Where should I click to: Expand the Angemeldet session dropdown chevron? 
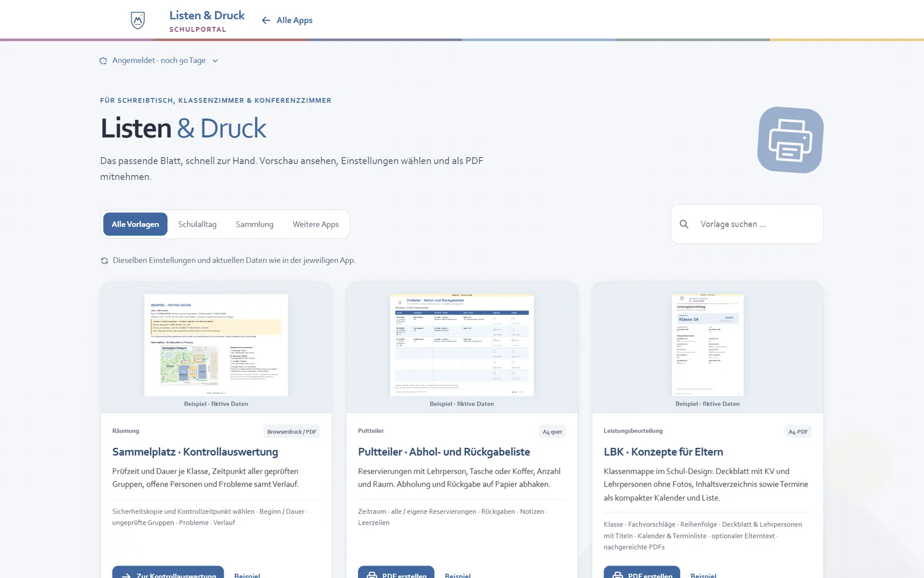click(x=215, y=61)
